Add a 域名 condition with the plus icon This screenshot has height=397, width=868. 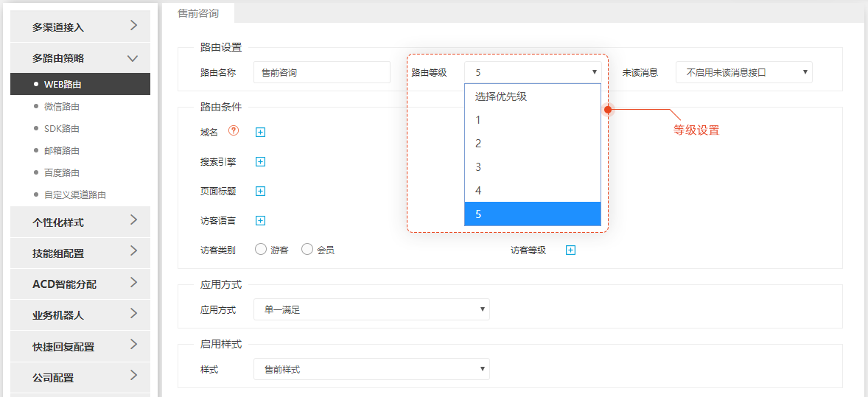point(261,133)
